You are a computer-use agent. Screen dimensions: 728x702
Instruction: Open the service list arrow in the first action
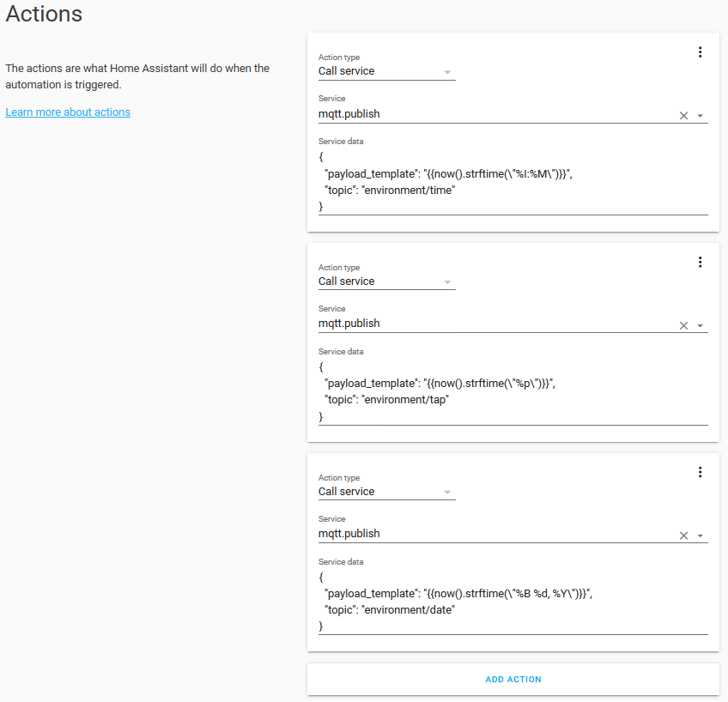click(x=701, y=115)
